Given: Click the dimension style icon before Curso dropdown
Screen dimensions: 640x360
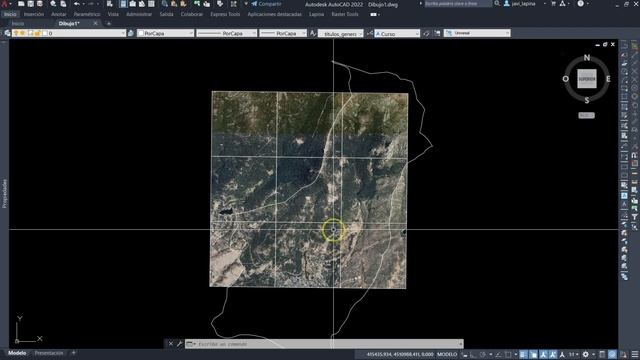Looking at the screenshot, I should coord(369,33).
